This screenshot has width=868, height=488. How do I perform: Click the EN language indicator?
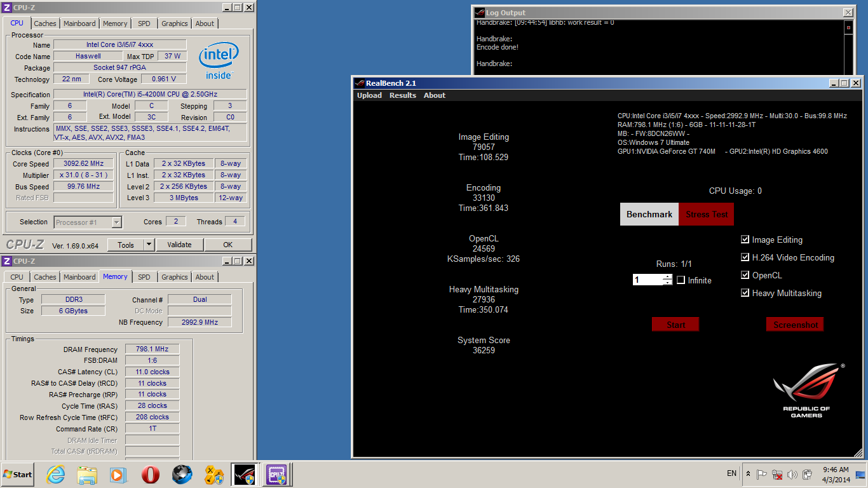tap(731, 473)
